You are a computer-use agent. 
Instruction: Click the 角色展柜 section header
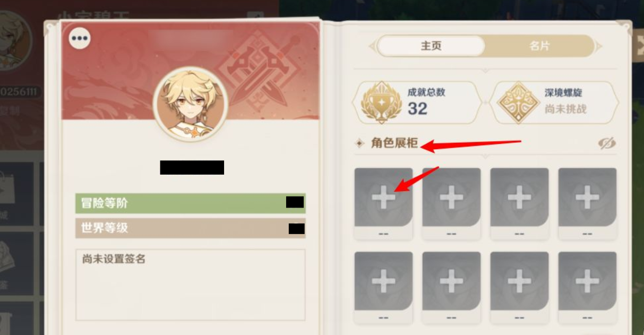pyautogui.click(x=394, y=143)
